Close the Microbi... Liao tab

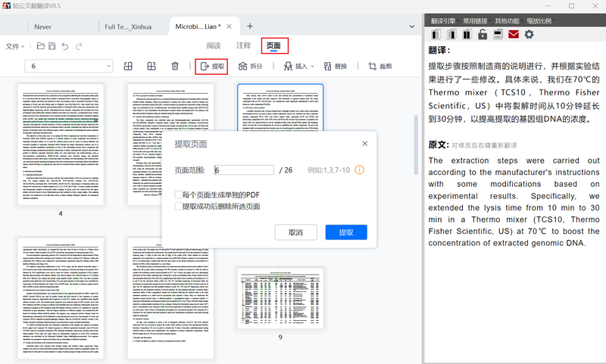[230, 26]
